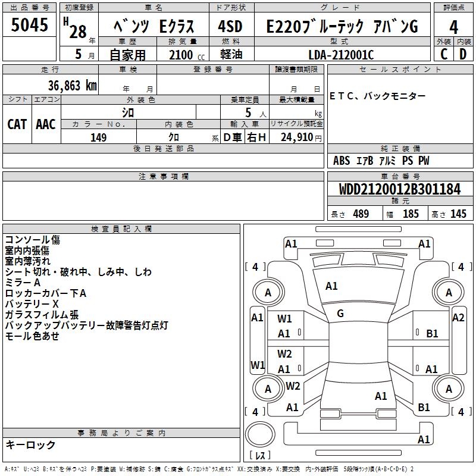Click the 注意事項欄 section header
Screen dimensions: 476x476
pyautogui.click(x=163, y=176)
